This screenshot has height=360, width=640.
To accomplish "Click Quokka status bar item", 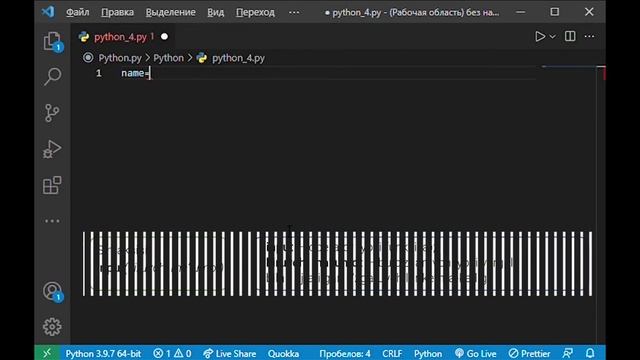I will [x=283, y=353].
